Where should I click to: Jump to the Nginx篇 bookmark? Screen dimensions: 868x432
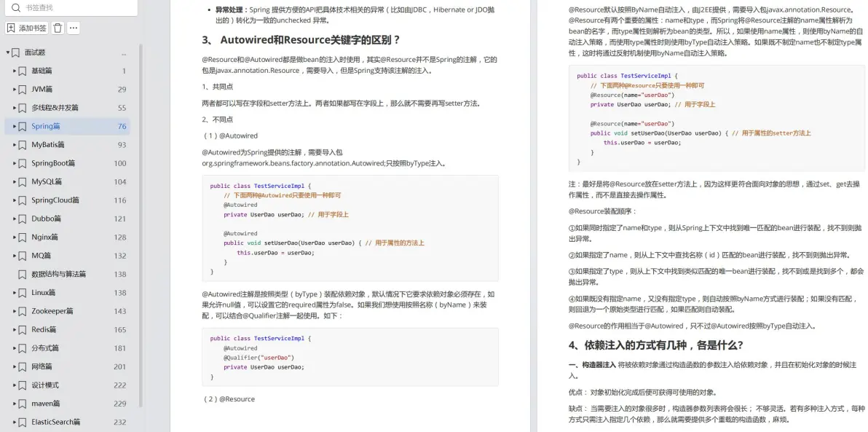pyautogui.click(x=44, y=237)
